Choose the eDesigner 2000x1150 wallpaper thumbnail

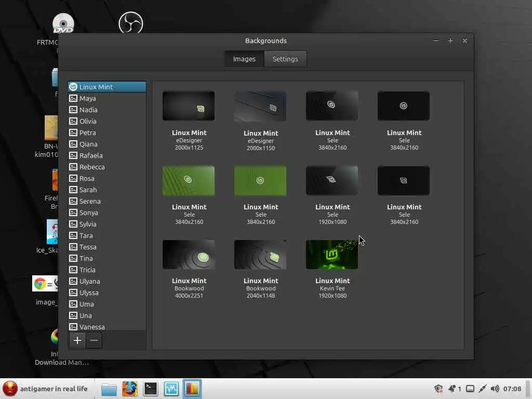[x=260, y=106]
